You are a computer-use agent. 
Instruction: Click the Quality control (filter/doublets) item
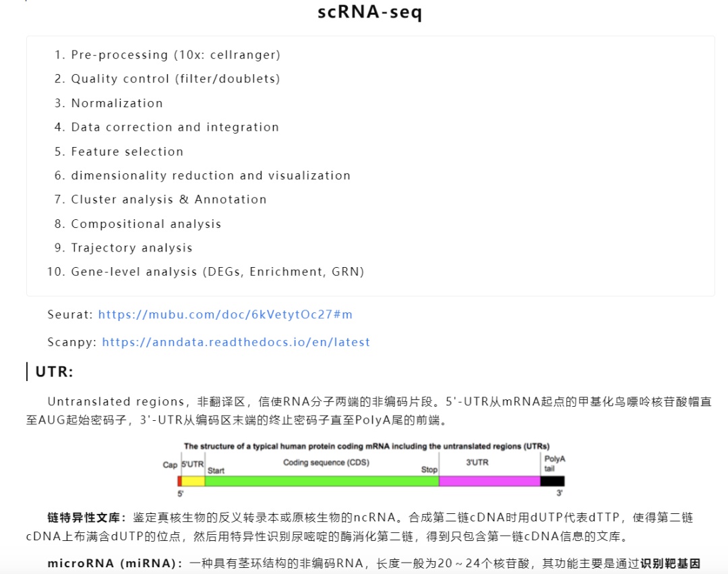(175, 79)
